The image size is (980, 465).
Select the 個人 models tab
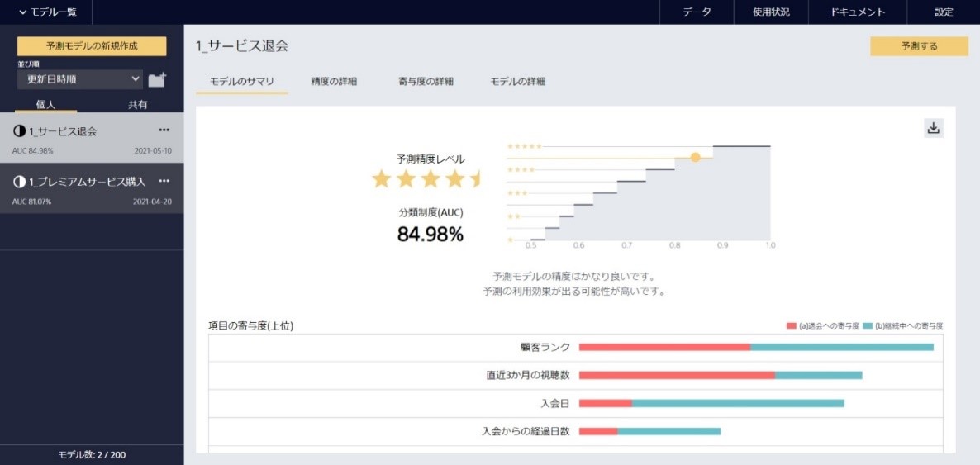point(46,105)
